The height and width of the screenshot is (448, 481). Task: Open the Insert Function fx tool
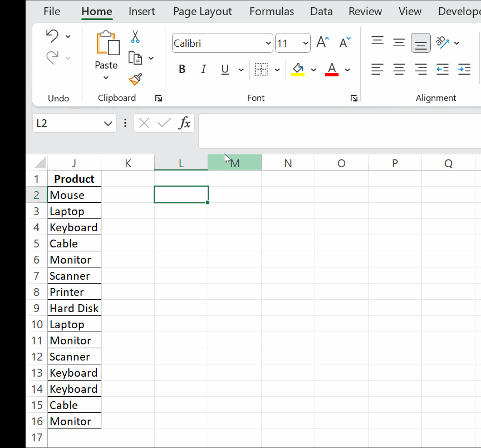click(x=185, y=123)
